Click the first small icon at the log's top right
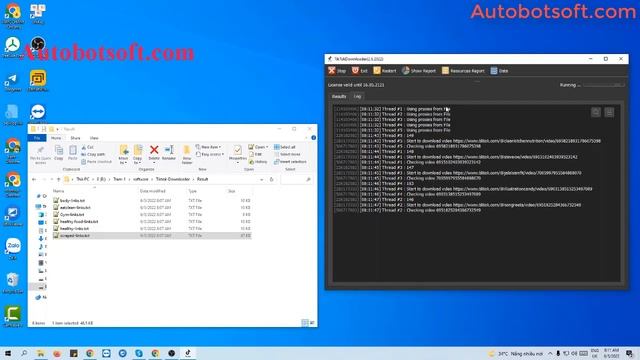 point(596,112)
